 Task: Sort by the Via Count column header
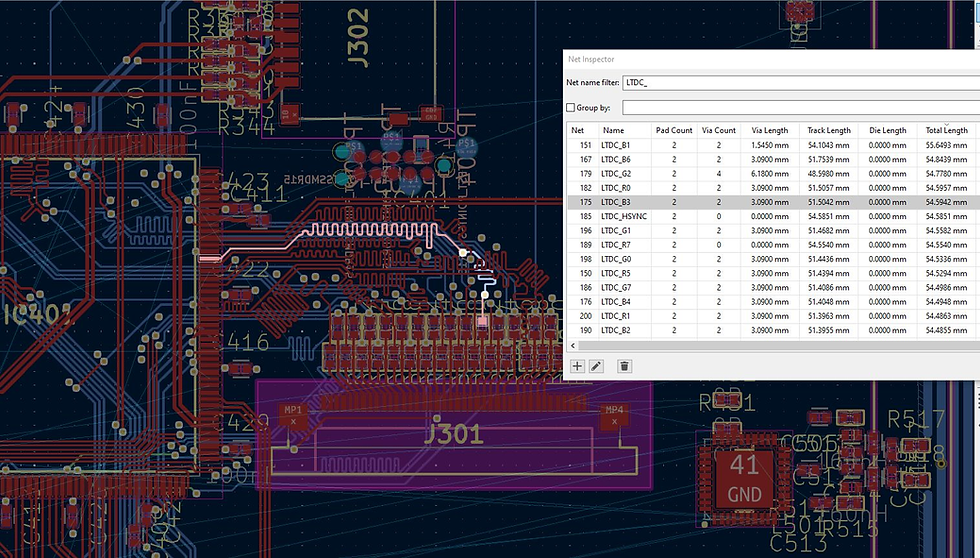tap(719, 130)
